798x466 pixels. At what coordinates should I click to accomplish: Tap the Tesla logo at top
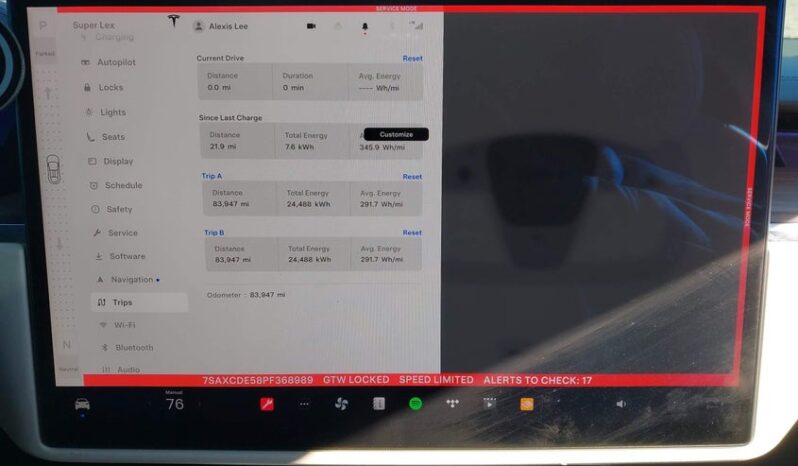click(174, 21)
